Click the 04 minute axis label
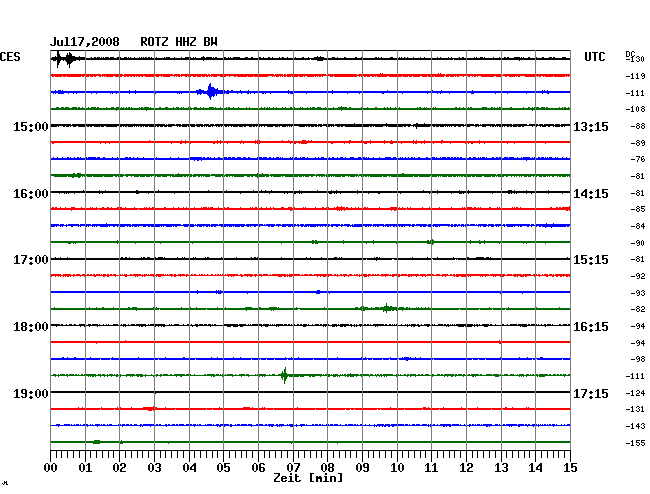This screenshot has height=494, width=650. [x=189, y=468]
